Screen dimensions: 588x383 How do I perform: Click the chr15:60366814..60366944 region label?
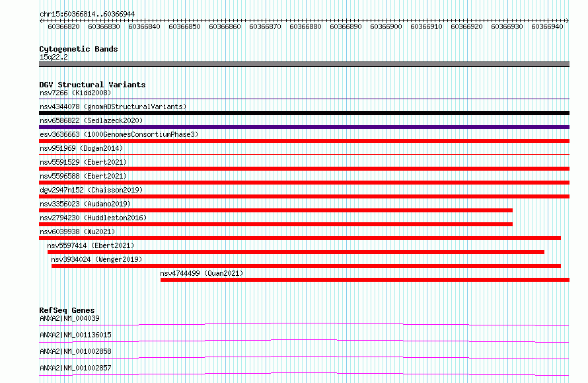[87, 14]
